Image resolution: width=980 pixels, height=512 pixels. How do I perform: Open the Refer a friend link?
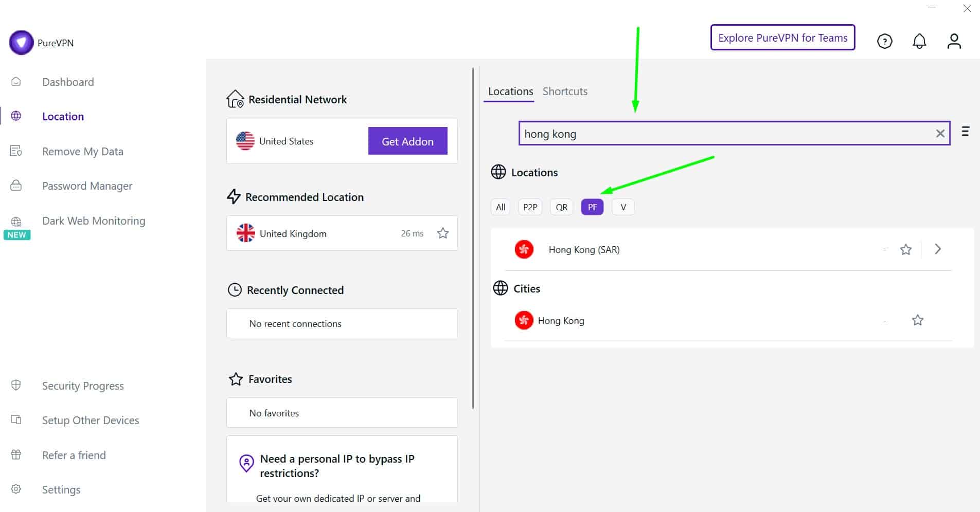click(x=74, y=455)
